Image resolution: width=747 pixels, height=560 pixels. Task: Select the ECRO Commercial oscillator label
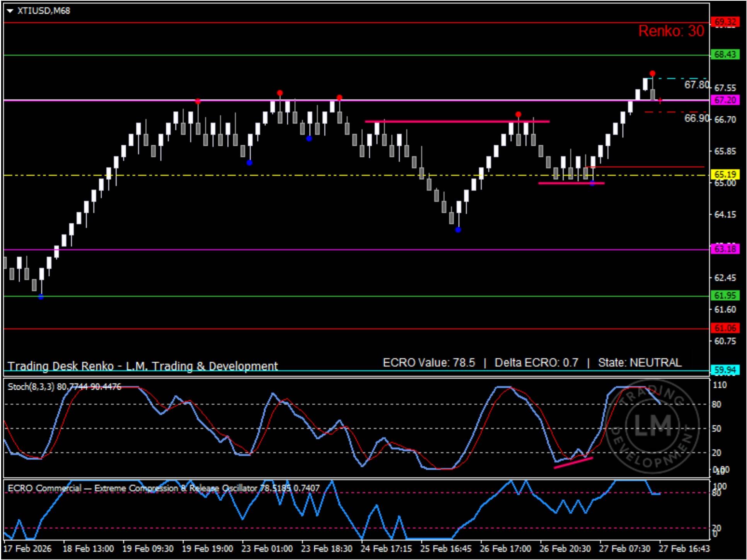click(x=164, y=489)
